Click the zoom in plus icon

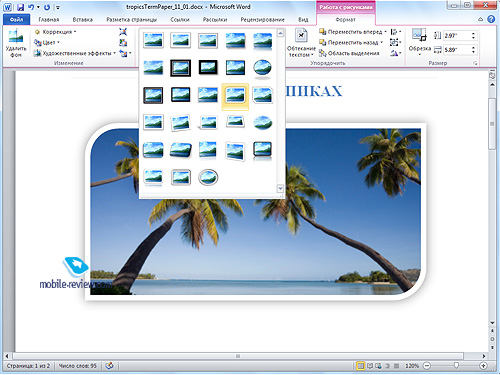pyautogui.click(x=483, y=366)
